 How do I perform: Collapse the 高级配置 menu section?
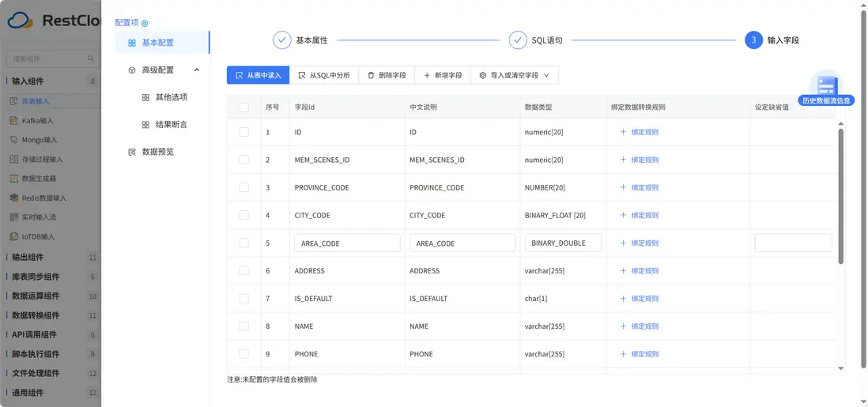click(x=197, y=70)
